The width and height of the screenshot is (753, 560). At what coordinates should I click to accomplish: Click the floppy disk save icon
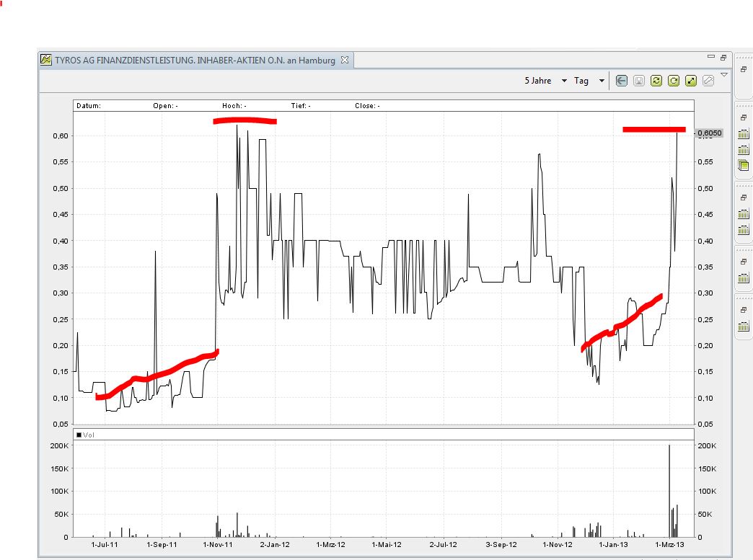pos(638,81)
